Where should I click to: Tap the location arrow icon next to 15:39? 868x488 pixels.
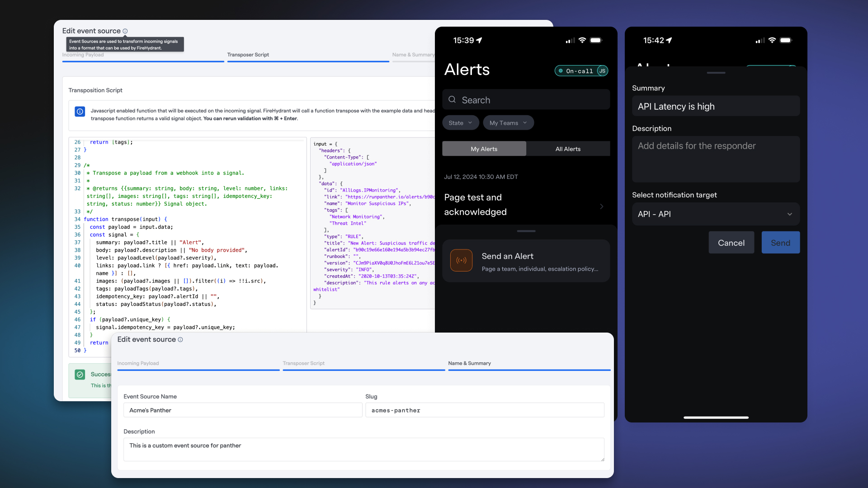pos(479,40)
